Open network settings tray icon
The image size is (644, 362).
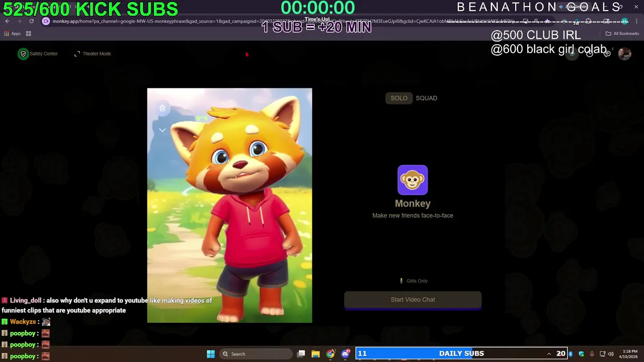click(602, 354)
